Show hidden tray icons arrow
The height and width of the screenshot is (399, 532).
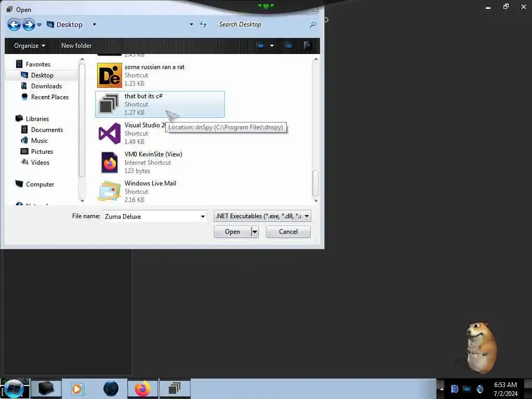[x=442, y=389]
